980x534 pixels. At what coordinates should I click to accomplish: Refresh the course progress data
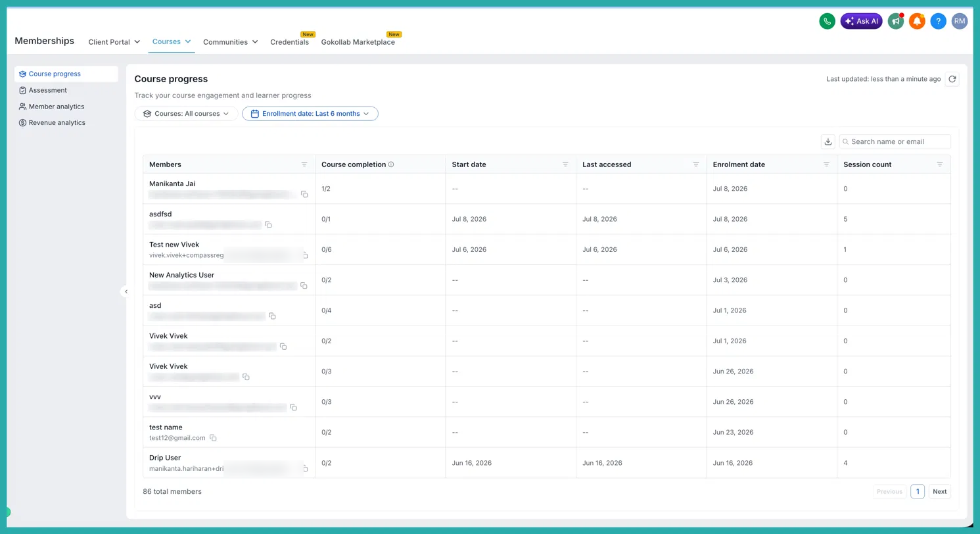pos(952,79)
